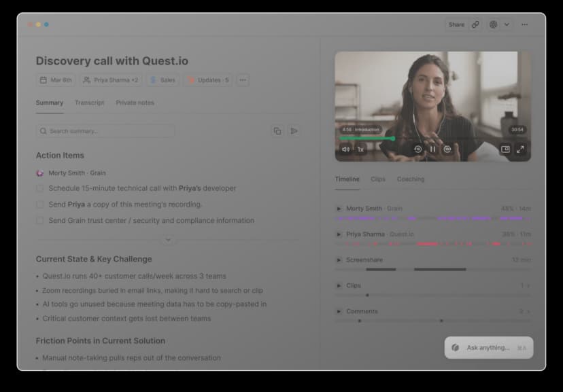The width and height of the screenshot is (563, 392).
Task: Click 'Manual note-taking pulls reps' bullet
Action: click(x=131, y=358)
